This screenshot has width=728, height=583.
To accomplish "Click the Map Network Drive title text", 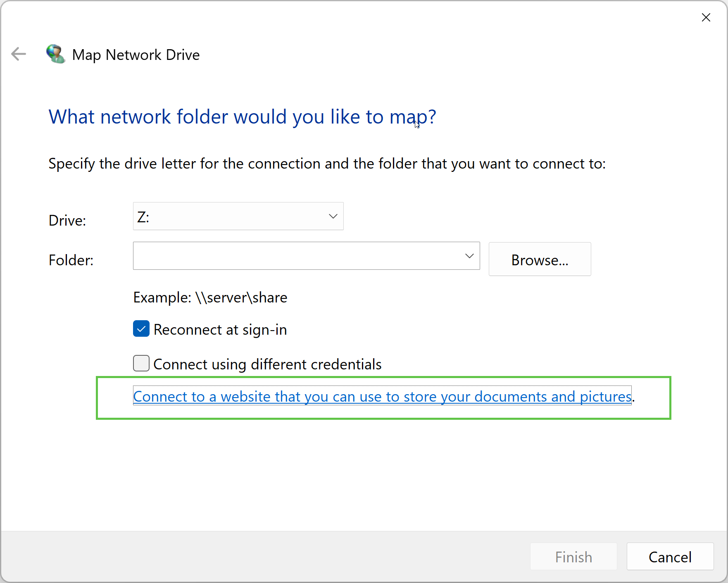I will tap(136, 55).
